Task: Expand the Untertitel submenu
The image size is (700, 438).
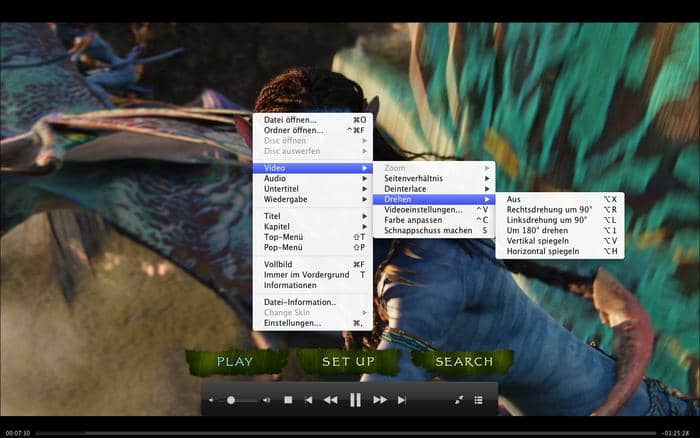Action: point(312,189)
